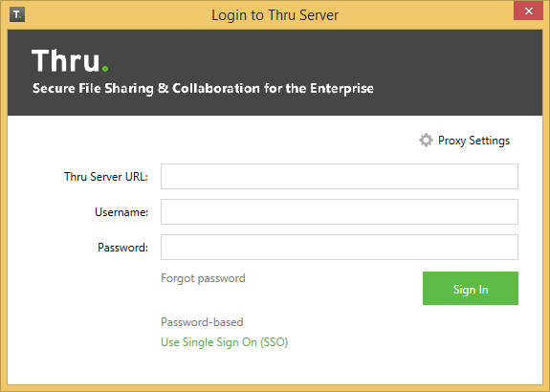This screenshot has width=550, height=392.
Task: Click into the Username input box
Action: coord(340,212)
